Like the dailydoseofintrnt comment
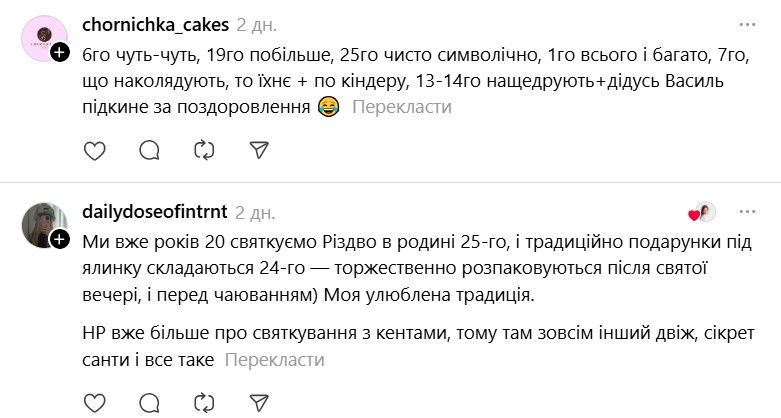This screenshot has height=418, width=781. pos(95,404)
